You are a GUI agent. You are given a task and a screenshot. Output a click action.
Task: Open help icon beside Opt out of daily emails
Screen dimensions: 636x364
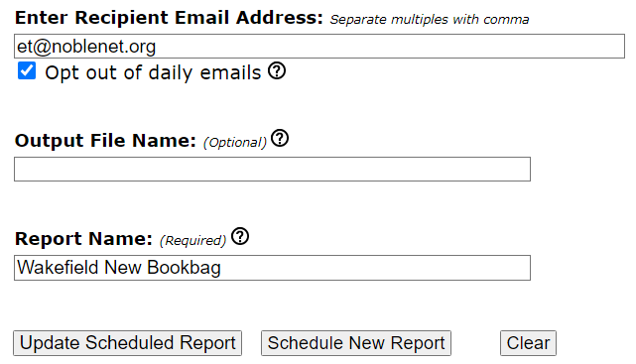click(277, 71)
